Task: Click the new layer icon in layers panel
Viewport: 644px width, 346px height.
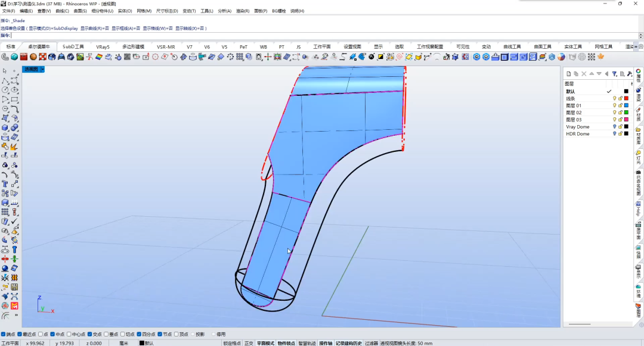Action: click(x=568, y=74)
